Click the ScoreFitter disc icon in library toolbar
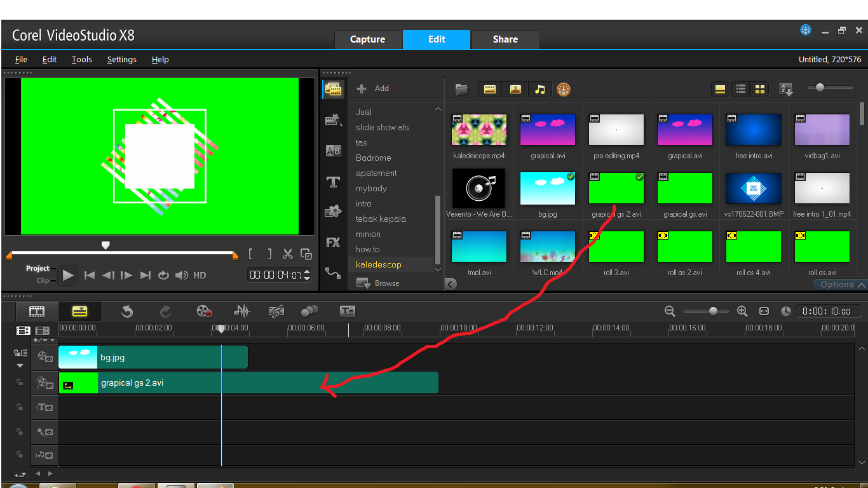 click(x=564, y=90)
